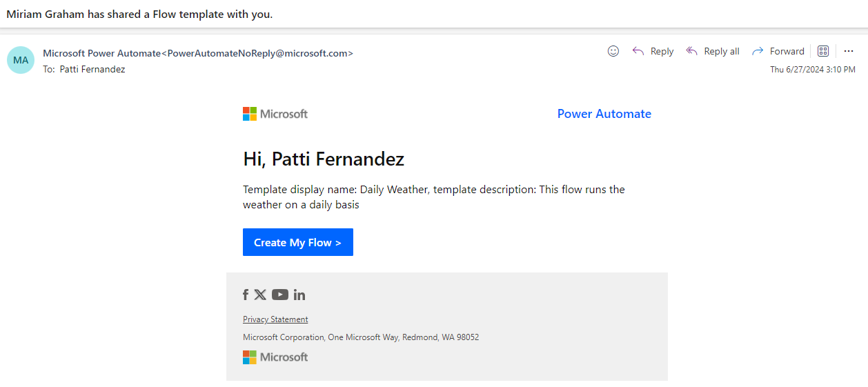The image size is (868, 387).
Task: Forward this email
Action: [778, 51]
